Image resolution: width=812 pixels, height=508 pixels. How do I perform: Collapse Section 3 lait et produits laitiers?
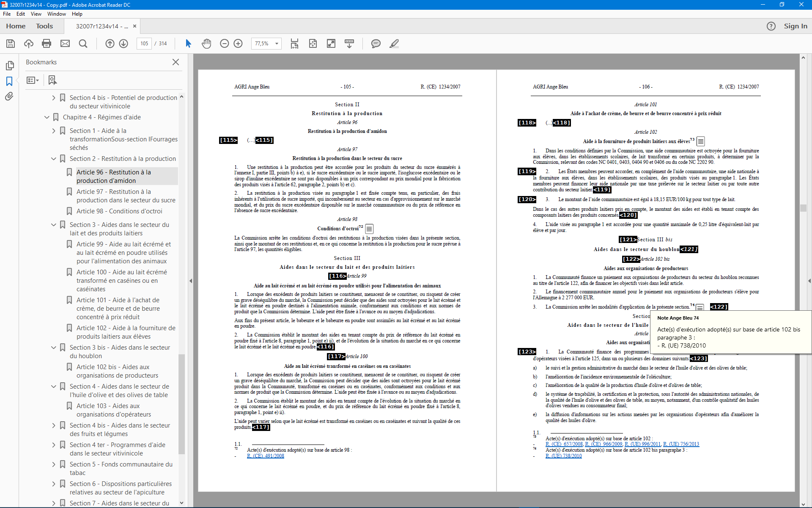(54, 225)
